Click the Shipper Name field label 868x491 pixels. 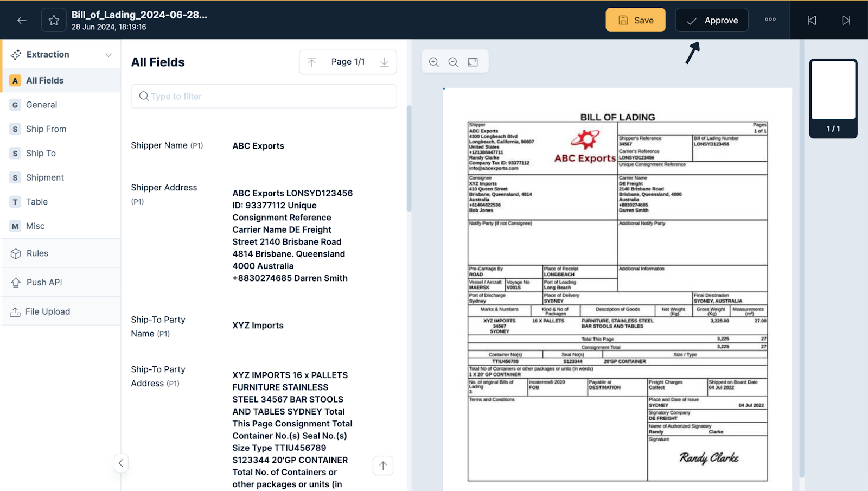(x=167, y=145)
